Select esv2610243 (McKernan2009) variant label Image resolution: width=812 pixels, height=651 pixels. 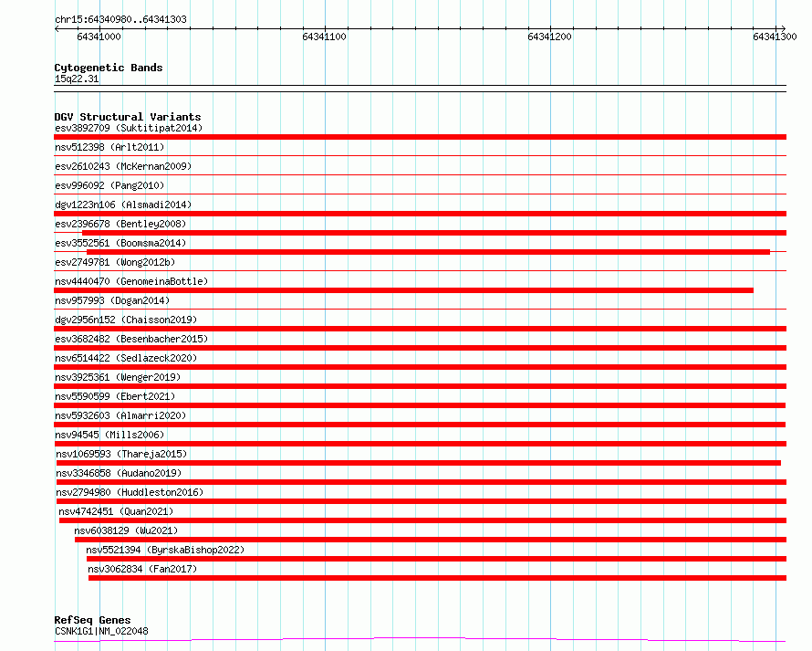[x=123, y=166]
